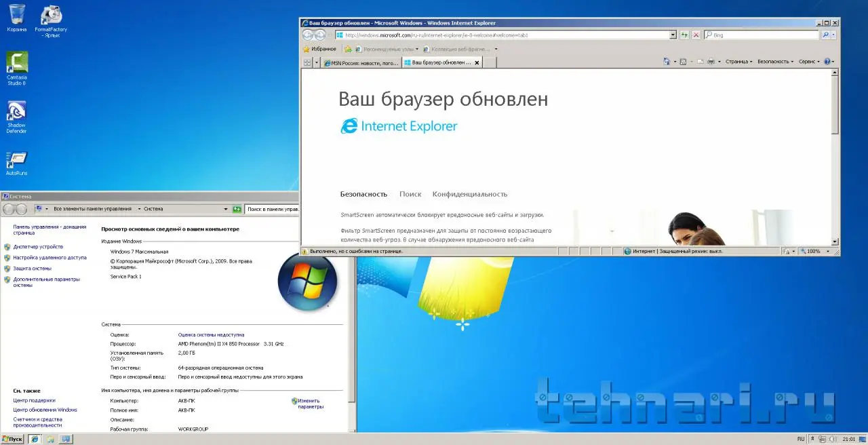Open the Безопасность toolbar menu
Screen dimensions: 868x445
775,62
